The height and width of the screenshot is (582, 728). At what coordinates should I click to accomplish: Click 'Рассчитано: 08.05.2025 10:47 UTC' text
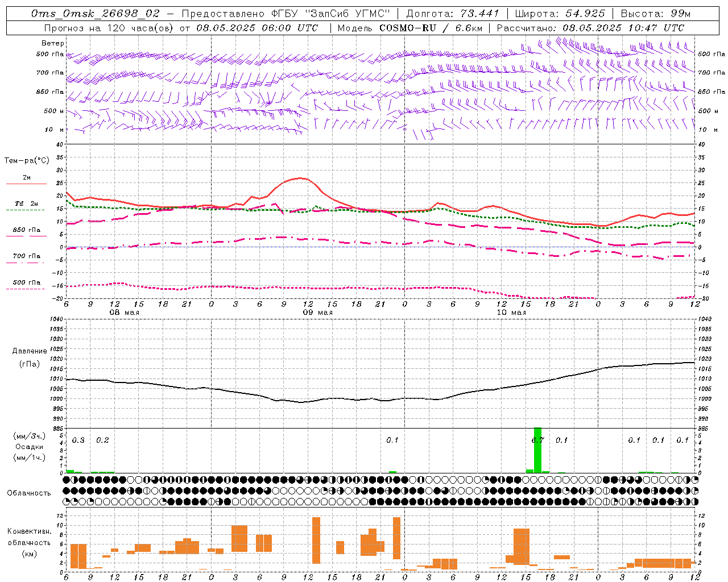click(590, 28)
